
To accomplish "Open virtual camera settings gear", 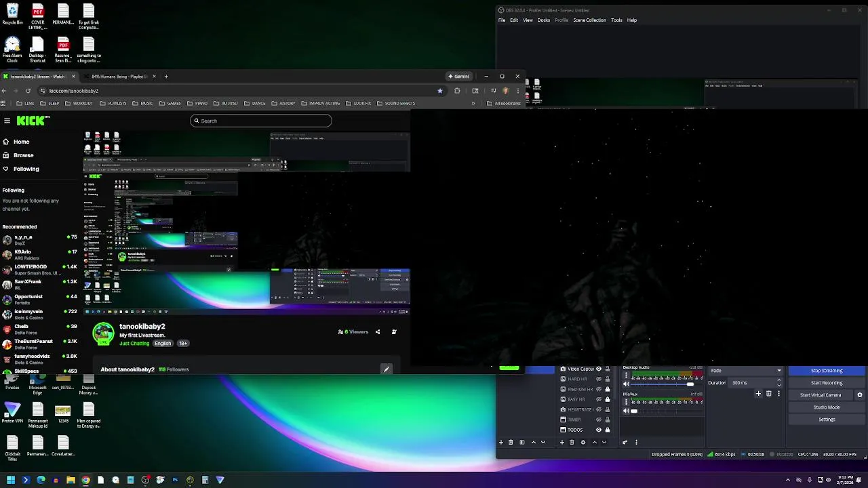I will click(860, 395).
